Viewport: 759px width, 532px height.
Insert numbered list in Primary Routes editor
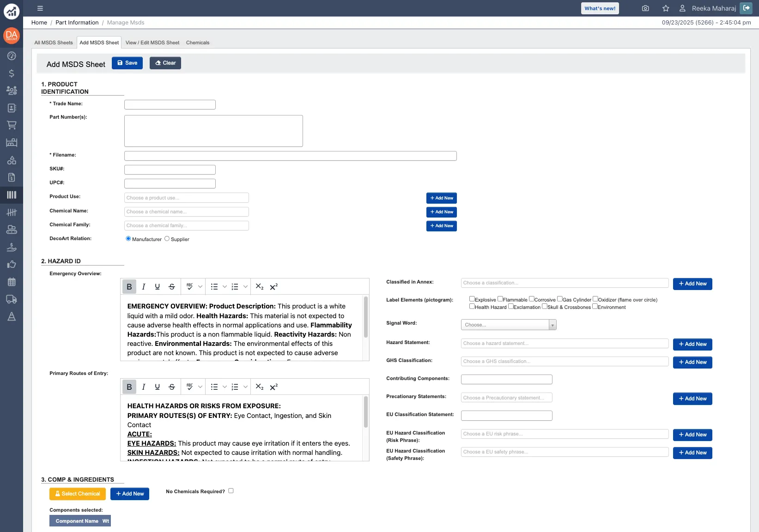click(x=235, y=387)
